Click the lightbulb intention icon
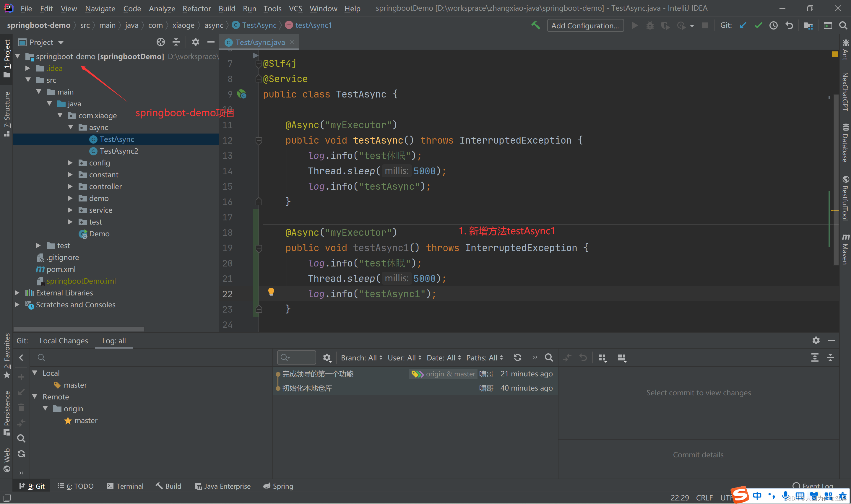 tap(271, 292)
